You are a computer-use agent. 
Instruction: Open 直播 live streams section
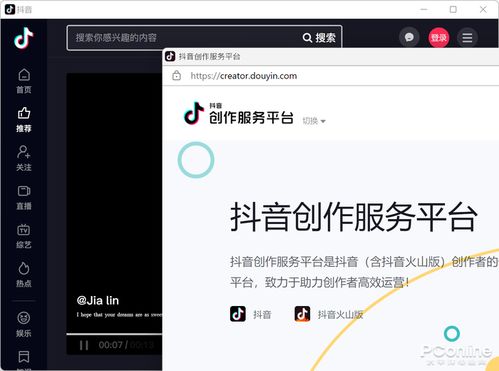tap(24, 197)
